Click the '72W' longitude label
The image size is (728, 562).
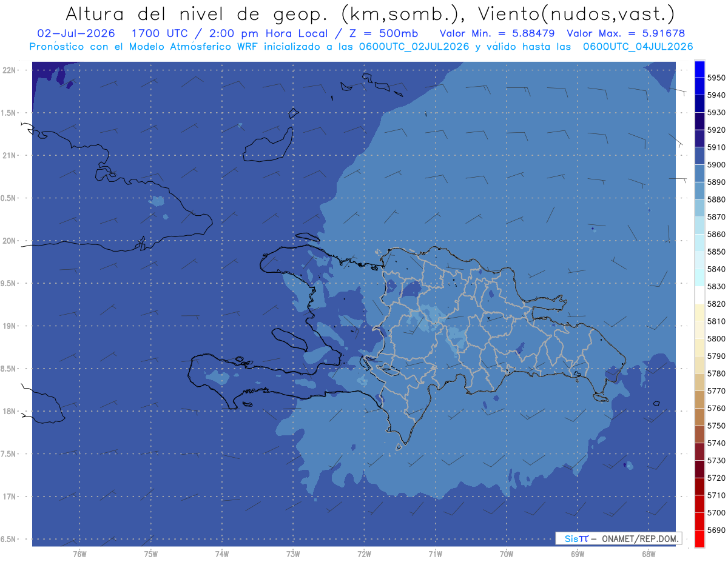pos(364,553)
